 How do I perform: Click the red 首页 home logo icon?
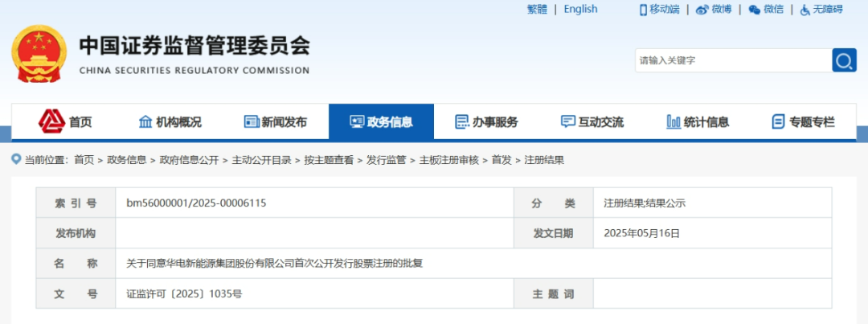tap(52, 121)
